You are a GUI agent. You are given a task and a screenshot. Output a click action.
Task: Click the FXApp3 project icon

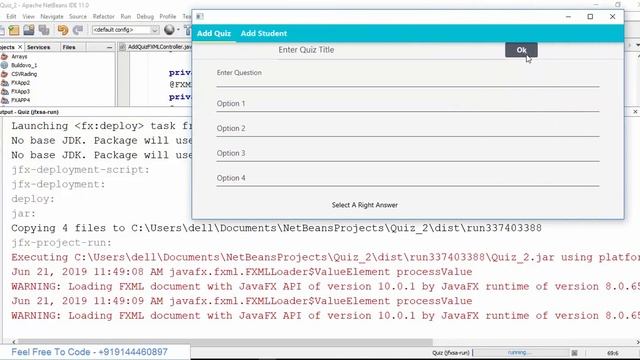click(x=4, y=91)
